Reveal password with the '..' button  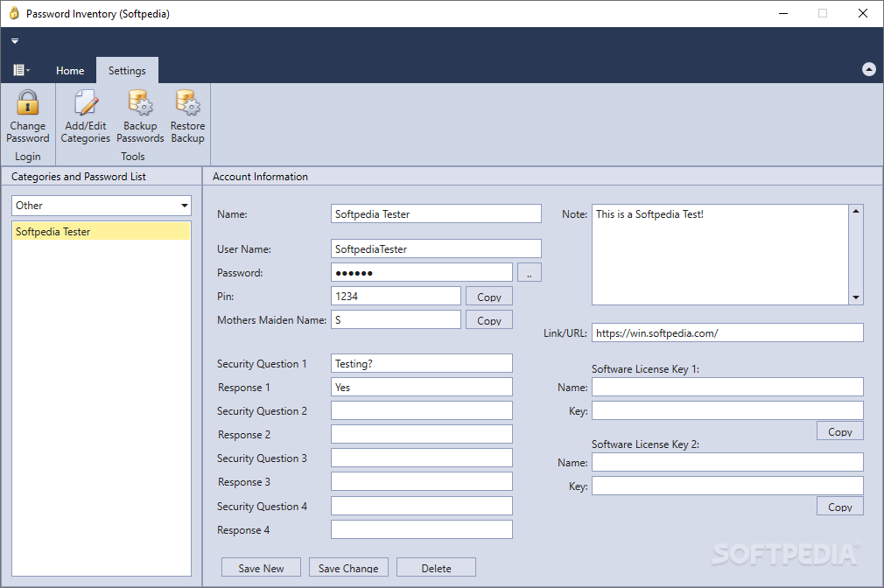click(529, 272)
